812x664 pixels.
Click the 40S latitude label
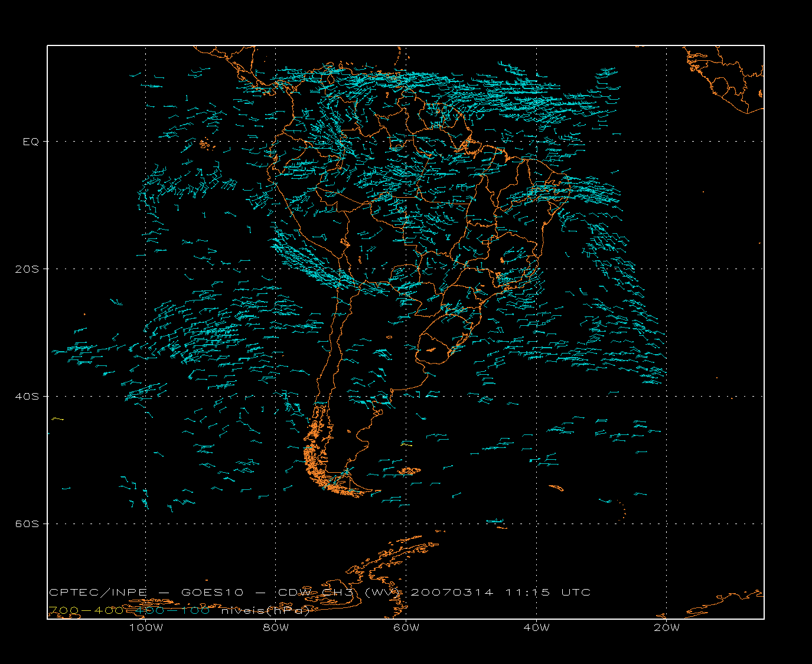tap(27, 396)
